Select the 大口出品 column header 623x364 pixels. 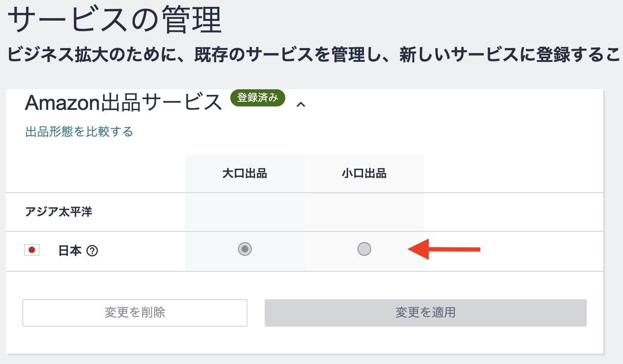click(x=244, y=173)
